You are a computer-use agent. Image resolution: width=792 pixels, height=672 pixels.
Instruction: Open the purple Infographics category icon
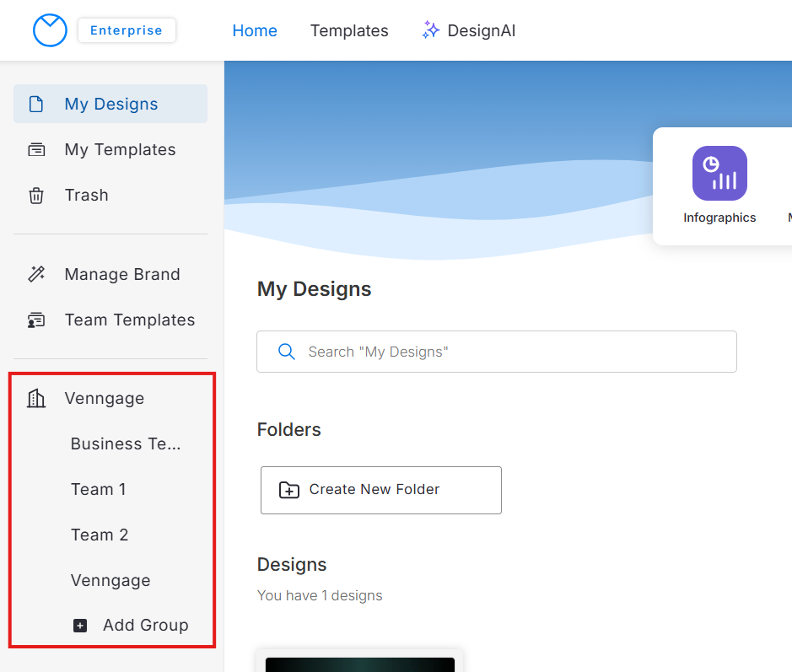click(719, 174)
